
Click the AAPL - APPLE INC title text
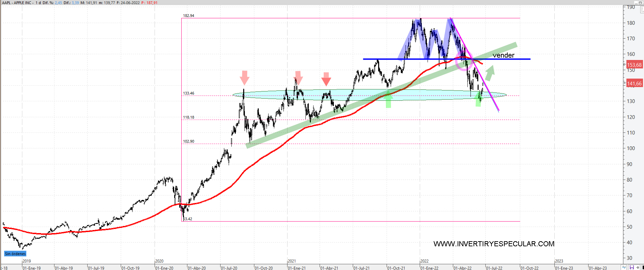tap(17, 2)
